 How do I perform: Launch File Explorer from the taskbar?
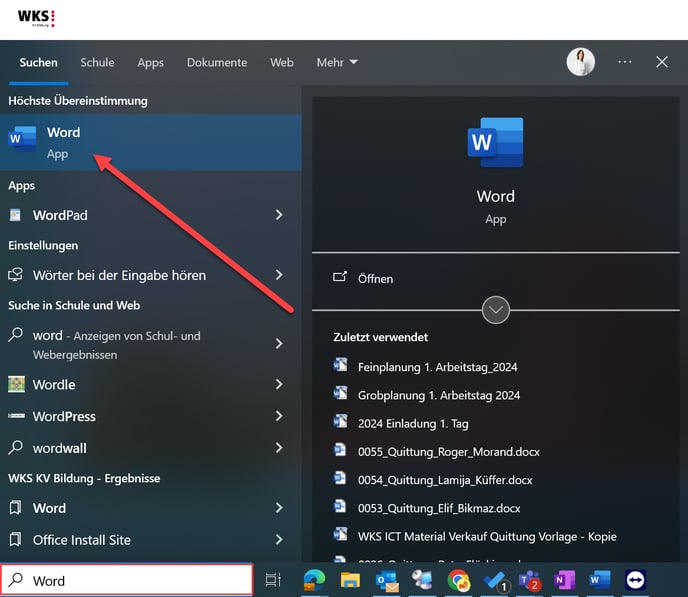tap(350, 580)
